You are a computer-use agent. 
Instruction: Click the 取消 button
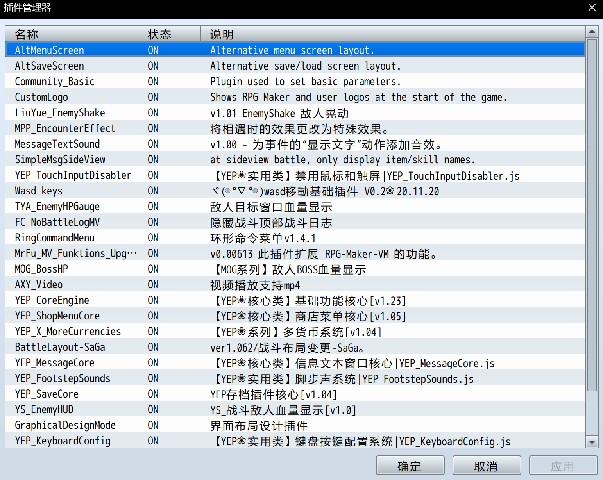[x=486, y=466]
